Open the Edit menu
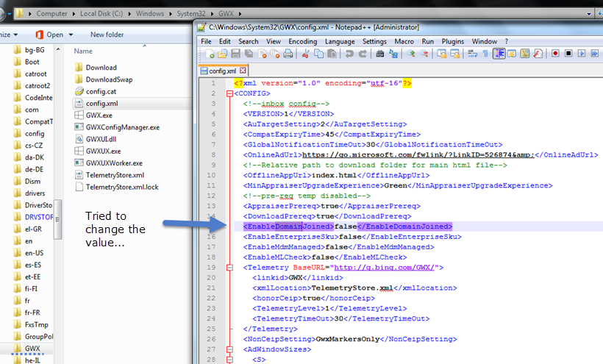This screenshot has height=364, width=603. (x=224, y=41)
